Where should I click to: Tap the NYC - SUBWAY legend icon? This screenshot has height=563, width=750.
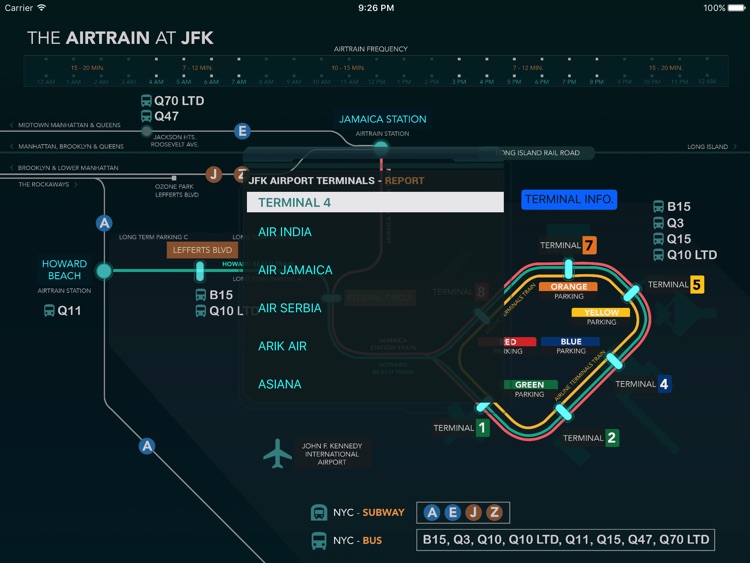(319, 512)
